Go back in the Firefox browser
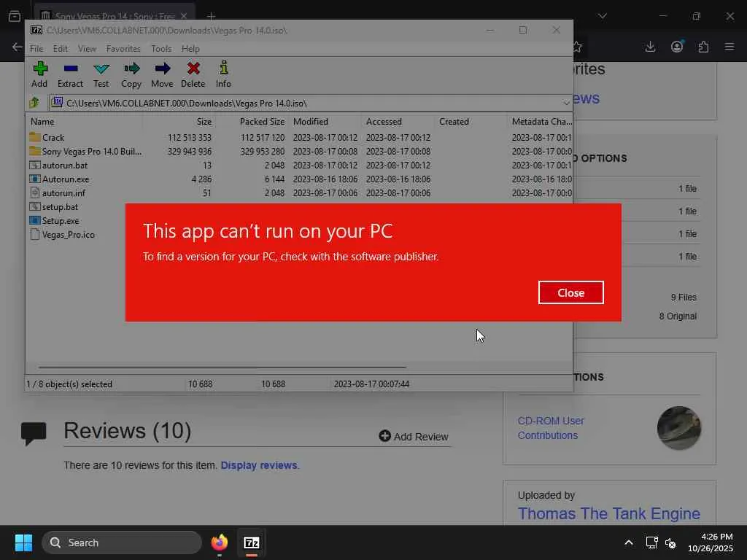 point(18,47)
